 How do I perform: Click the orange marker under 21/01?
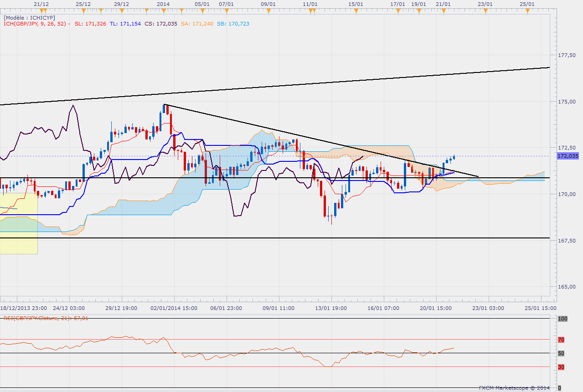tap(443, 10)
